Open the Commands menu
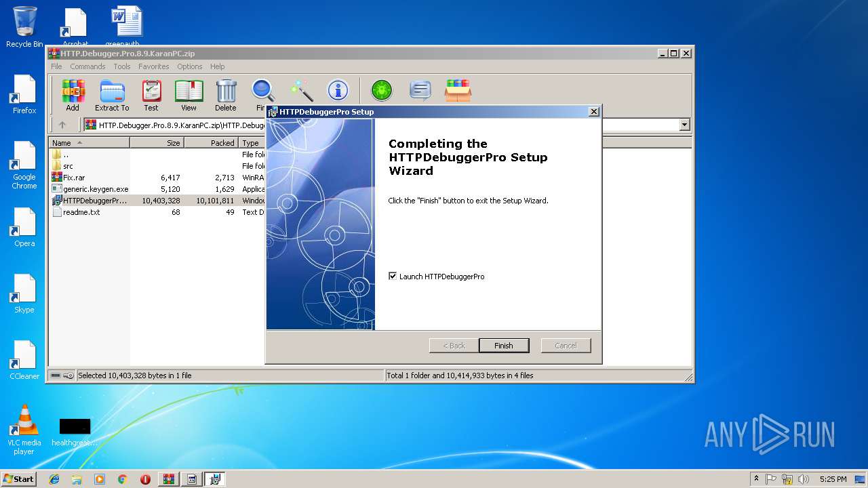The width and height of the screenshot is (868, 488). click(x=87, y=66)
